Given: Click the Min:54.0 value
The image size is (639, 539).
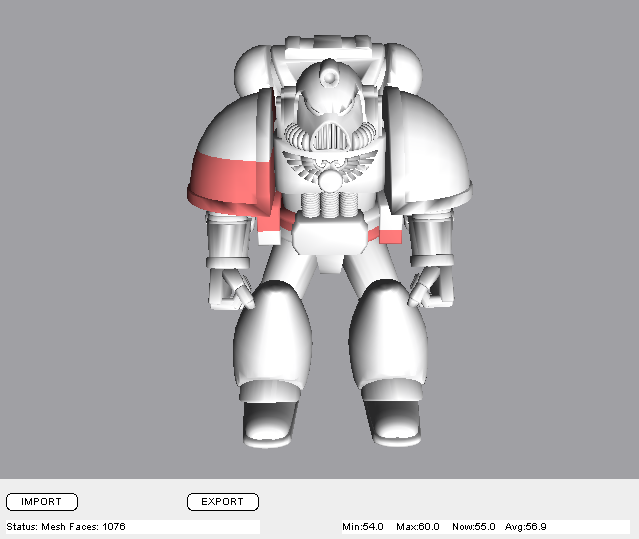Looking at the screenshot, I should (363, 526).
